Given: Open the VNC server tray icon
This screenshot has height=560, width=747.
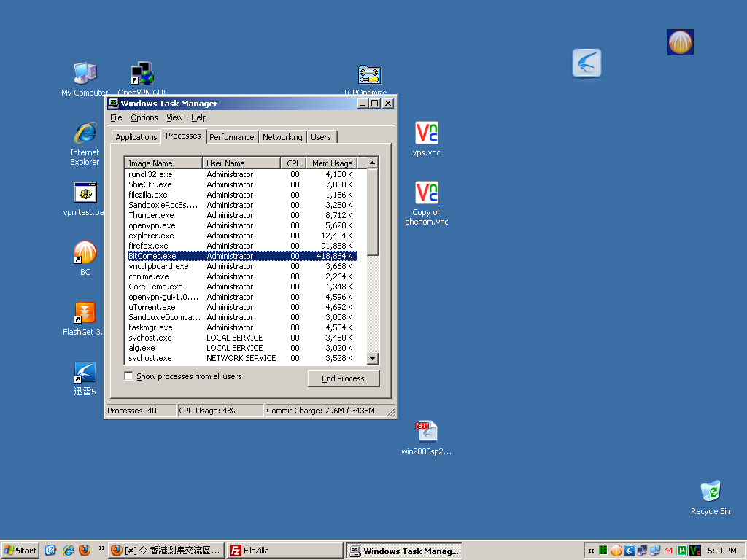Looking at the screenshot, I should click(694, 551).
